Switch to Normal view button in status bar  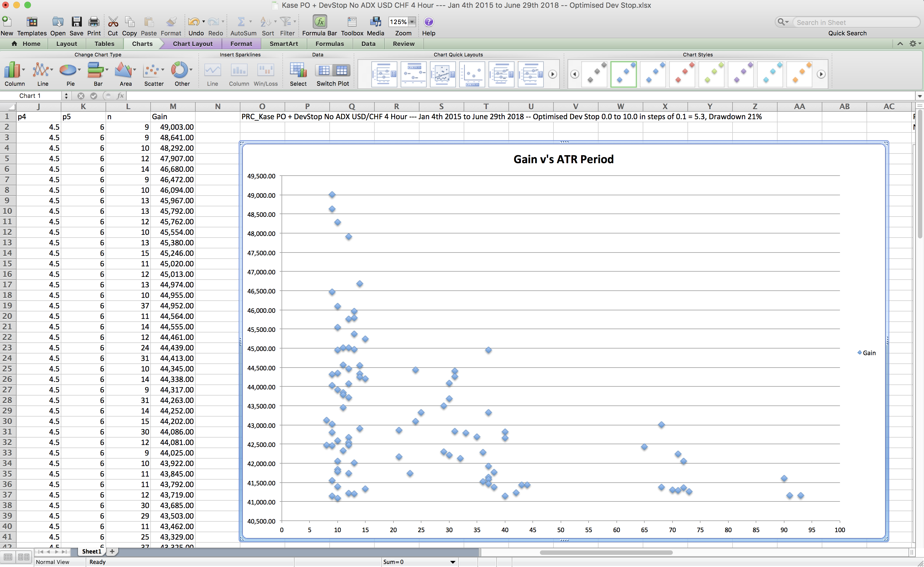click(x=8, y=557)
